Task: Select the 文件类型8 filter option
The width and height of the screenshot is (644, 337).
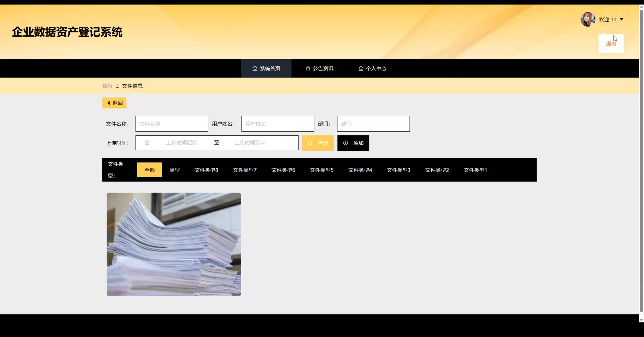Action: pyautogui.click(x=206, y=170)
